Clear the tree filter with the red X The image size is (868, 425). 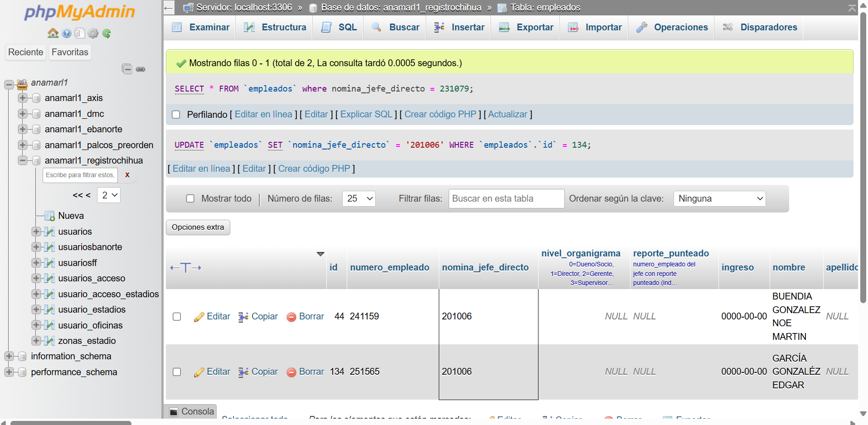[x=127, y=175]
